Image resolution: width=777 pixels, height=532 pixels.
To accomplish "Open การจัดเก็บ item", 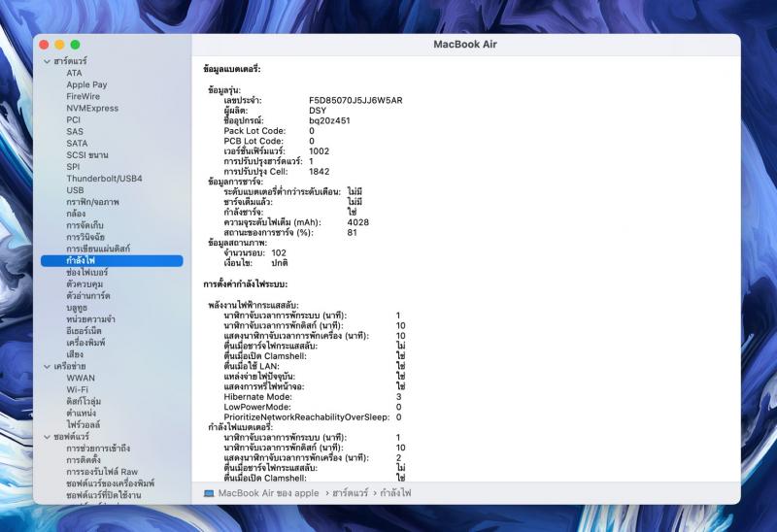I will pyautogui.click(x=84, y=225).
